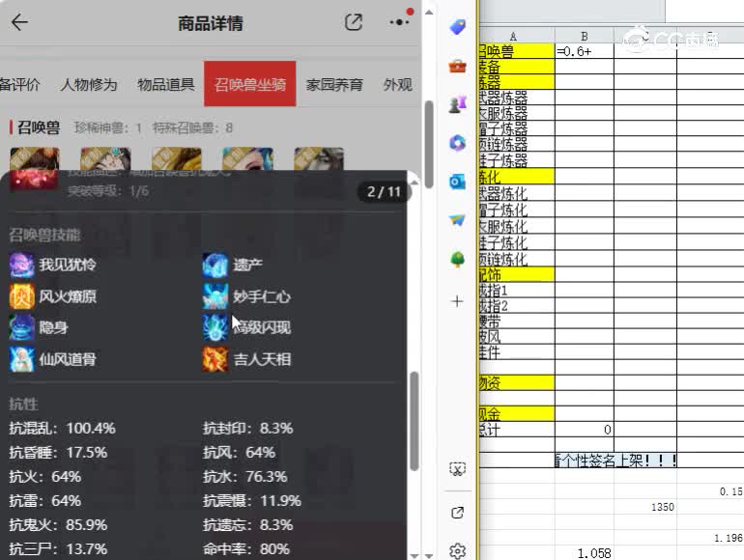Select the 召唤兽坐骑 tab
Image resolution: width=744 pixels, height=560 pixels.
pyautogui.click(x=250, y=84)
